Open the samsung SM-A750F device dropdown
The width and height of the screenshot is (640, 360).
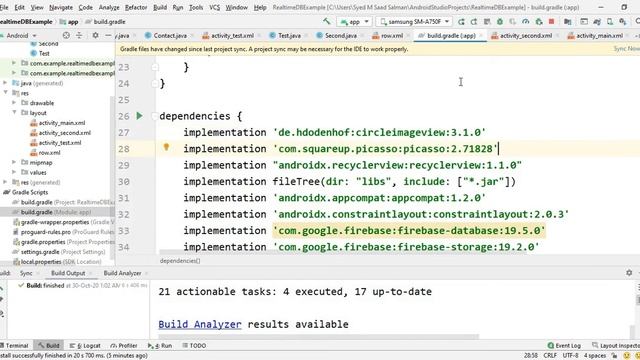[414, 22]
